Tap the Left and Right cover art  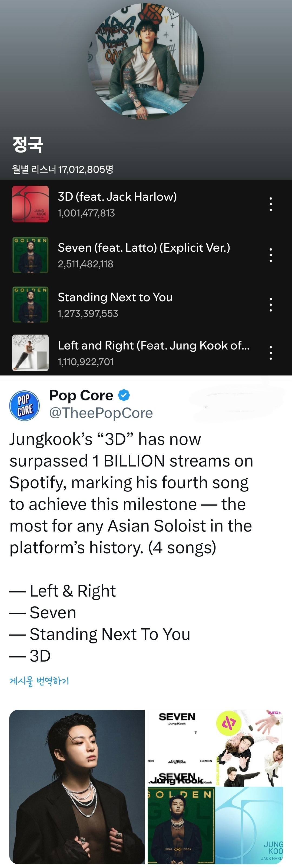(30, 353)
